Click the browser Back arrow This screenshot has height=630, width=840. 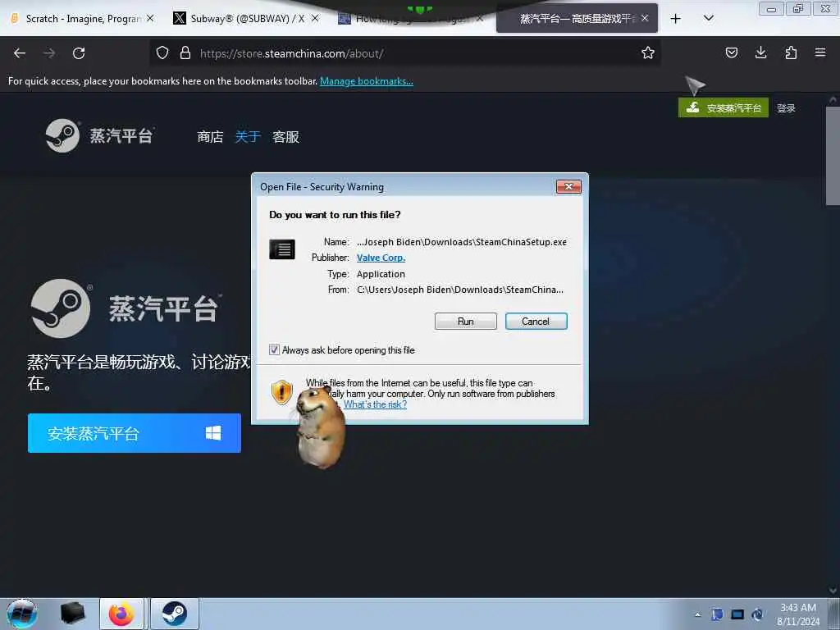click(20, 53)
